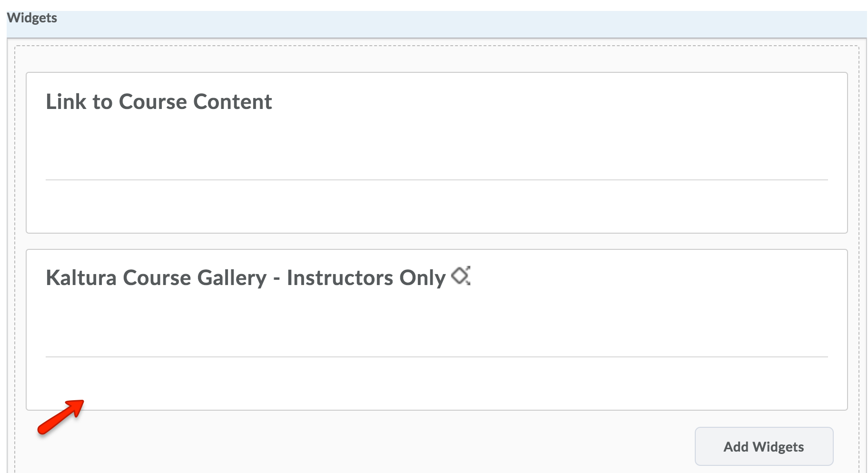Image resolution: width=868 pixels, height=473 pixels.
Task: Click the word "Only" in Kaltura widget title
Action: pos(422,278)
